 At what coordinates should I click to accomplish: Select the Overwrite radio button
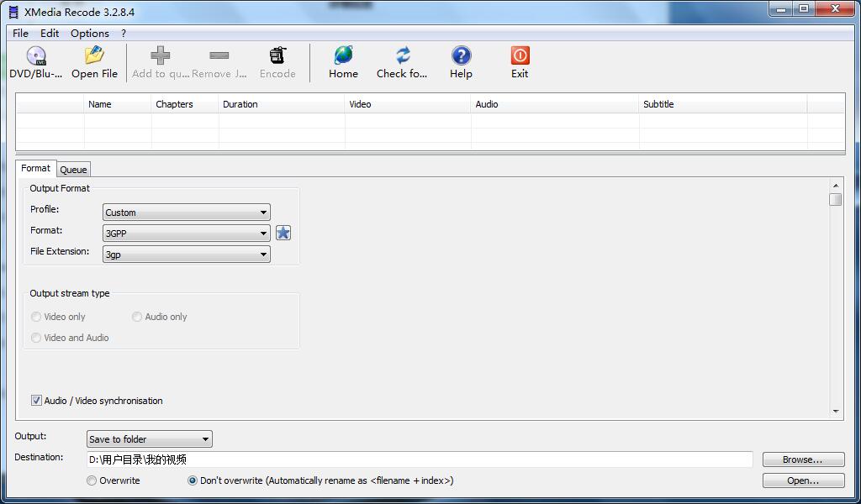(91, 480)
